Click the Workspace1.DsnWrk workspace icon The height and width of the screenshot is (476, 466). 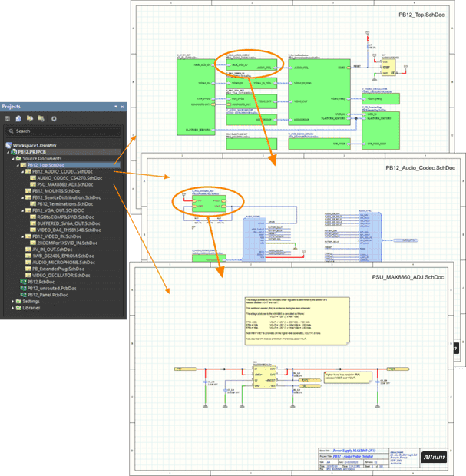point(8,144)
